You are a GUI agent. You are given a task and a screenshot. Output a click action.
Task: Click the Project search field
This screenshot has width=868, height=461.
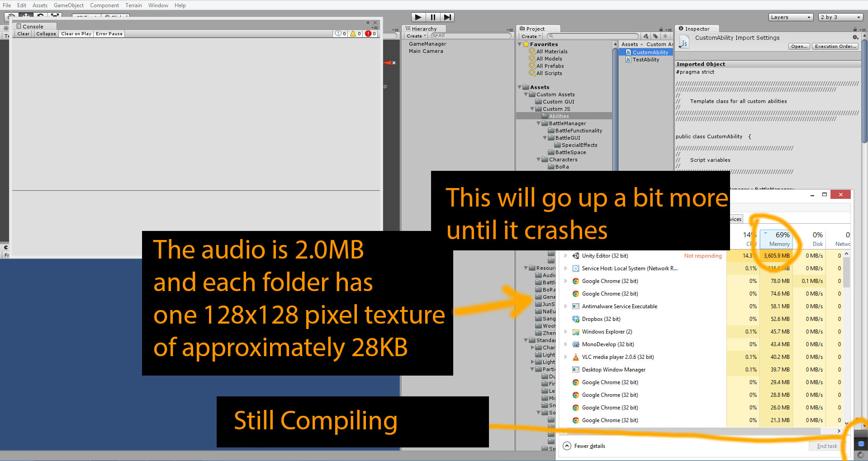[593, 36]
